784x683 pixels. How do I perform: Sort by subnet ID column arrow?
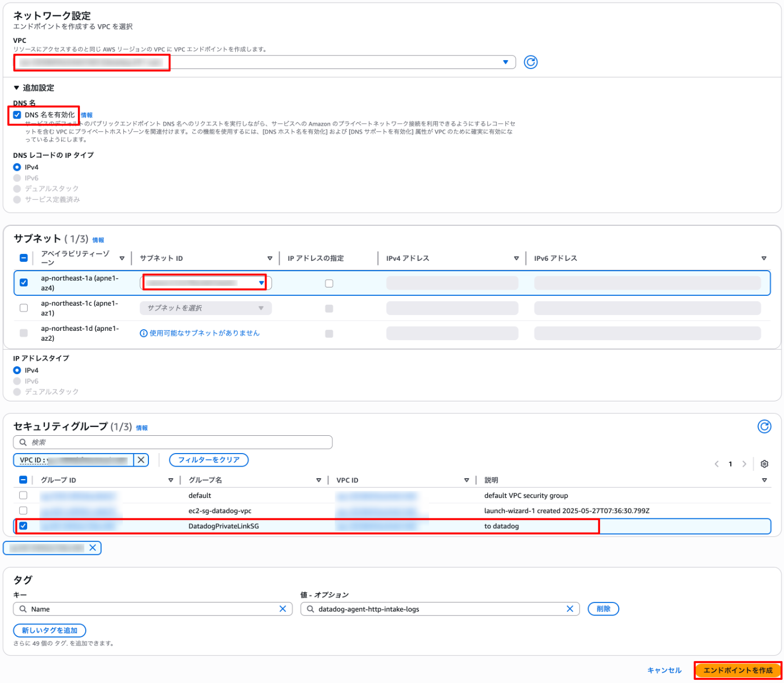tap(270, 258)
